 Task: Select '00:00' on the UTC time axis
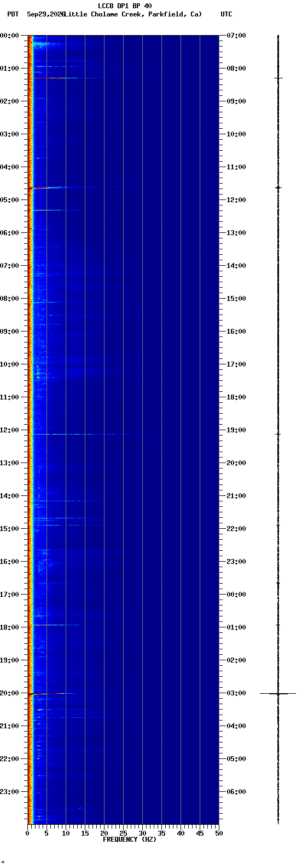(x=236, y=595)
